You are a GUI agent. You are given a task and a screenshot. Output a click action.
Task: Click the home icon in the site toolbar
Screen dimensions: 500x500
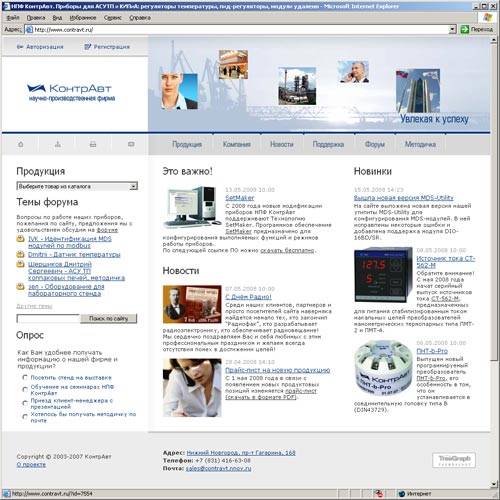pyautogui.click(x=21, y=144)
